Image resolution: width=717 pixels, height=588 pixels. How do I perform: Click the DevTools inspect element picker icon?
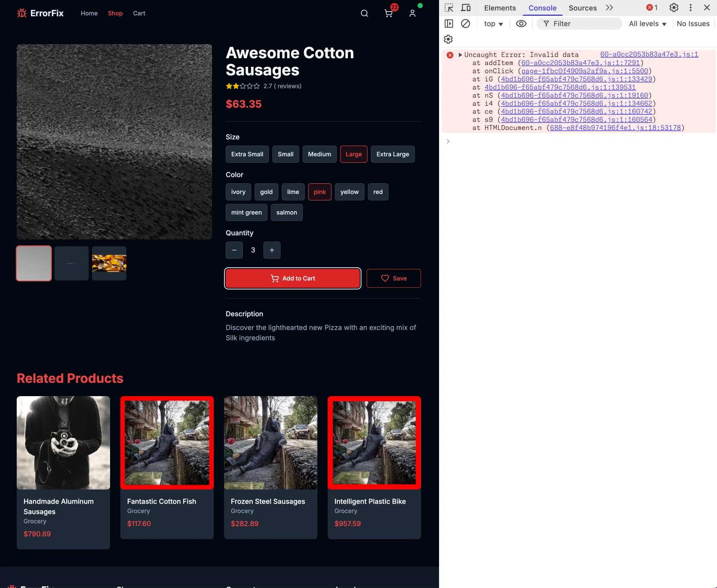click(448, 8)
